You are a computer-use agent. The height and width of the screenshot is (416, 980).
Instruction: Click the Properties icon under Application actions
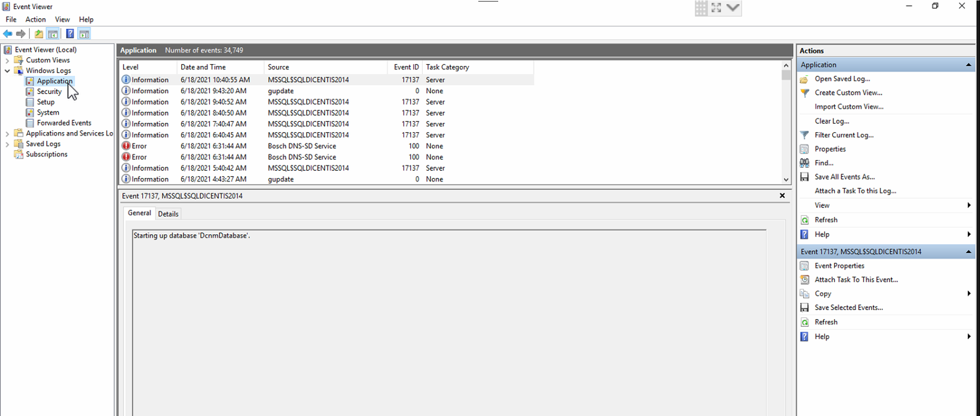pos(804,149)
